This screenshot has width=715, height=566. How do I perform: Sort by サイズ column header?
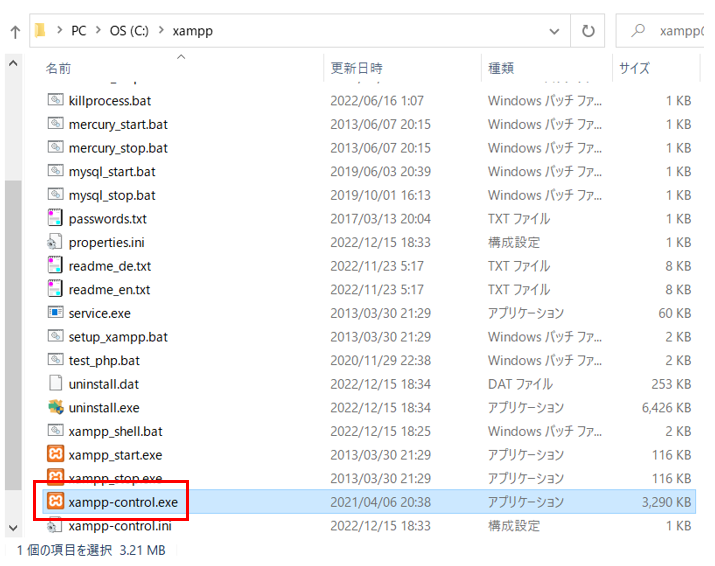pyautogui.click(x=634, y=69)
